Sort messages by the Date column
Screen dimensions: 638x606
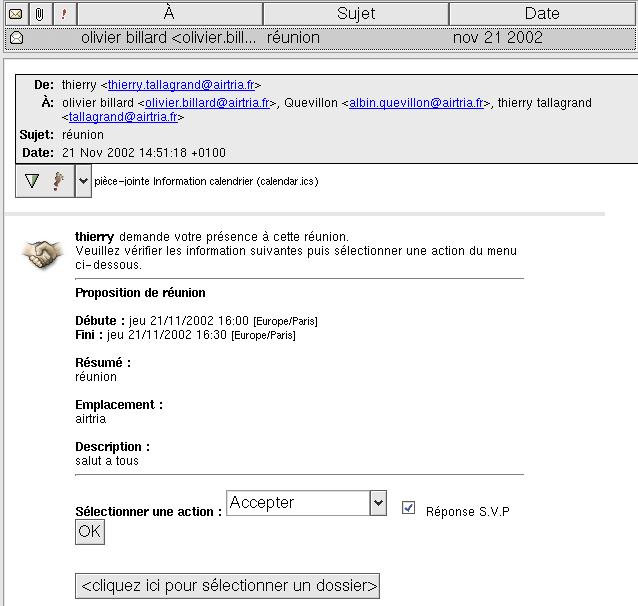coord(542,14)
